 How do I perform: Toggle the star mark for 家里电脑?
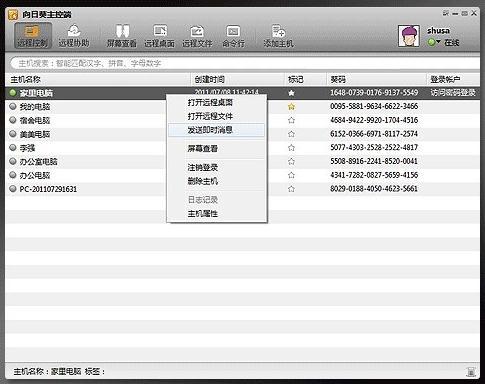click(x=291, y=93)
